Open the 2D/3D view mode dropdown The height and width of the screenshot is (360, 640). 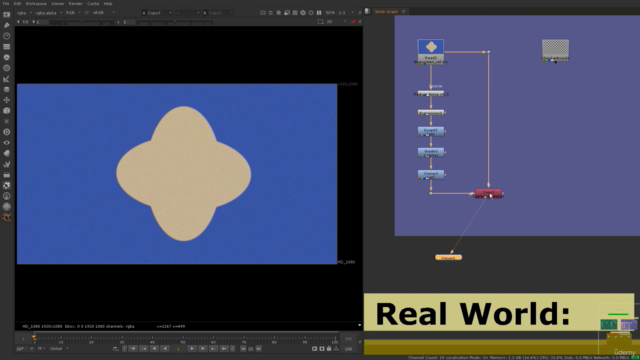click(x=336, y=22)
